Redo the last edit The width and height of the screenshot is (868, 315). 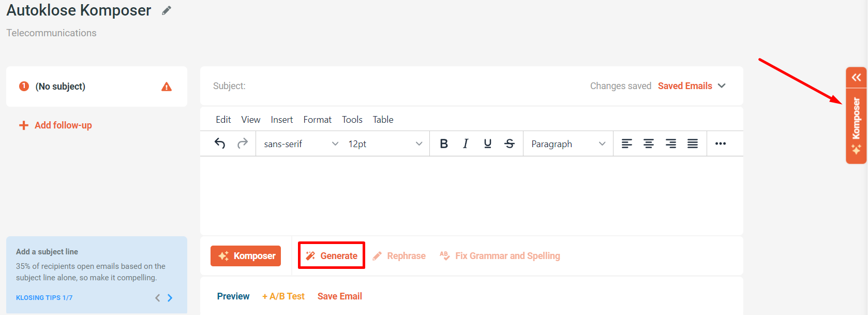click(243, 144)
